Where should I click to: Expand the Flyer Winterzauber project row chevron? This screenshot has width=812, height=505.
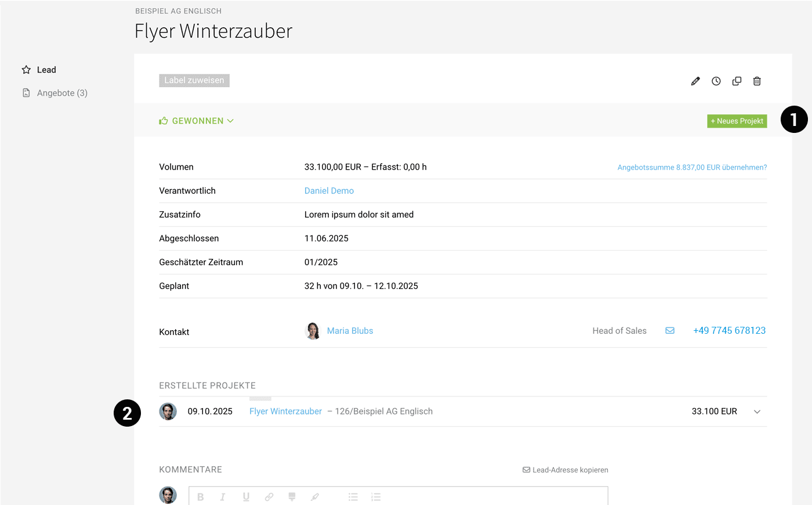click(x=757, y=411)
